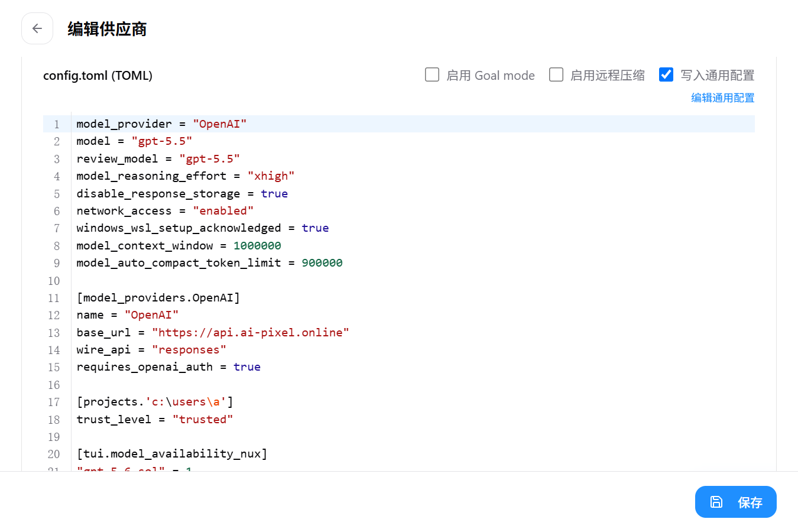Click the 1000000 context window value
Image resolution: width=798 pixels, height=532 pixels.
pyautogui.click(x=257, y=246)
